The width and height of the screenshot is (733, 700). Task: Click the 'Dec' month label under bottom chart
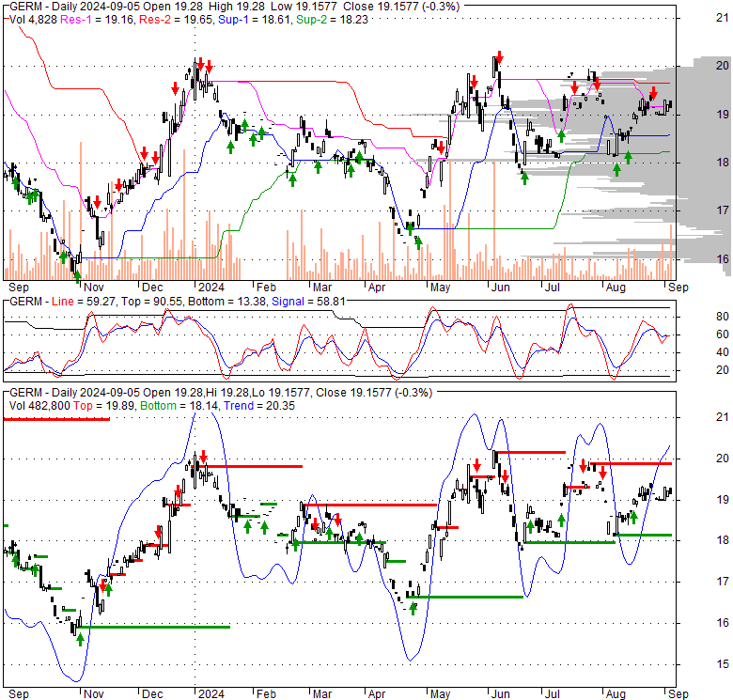(152, 694)
